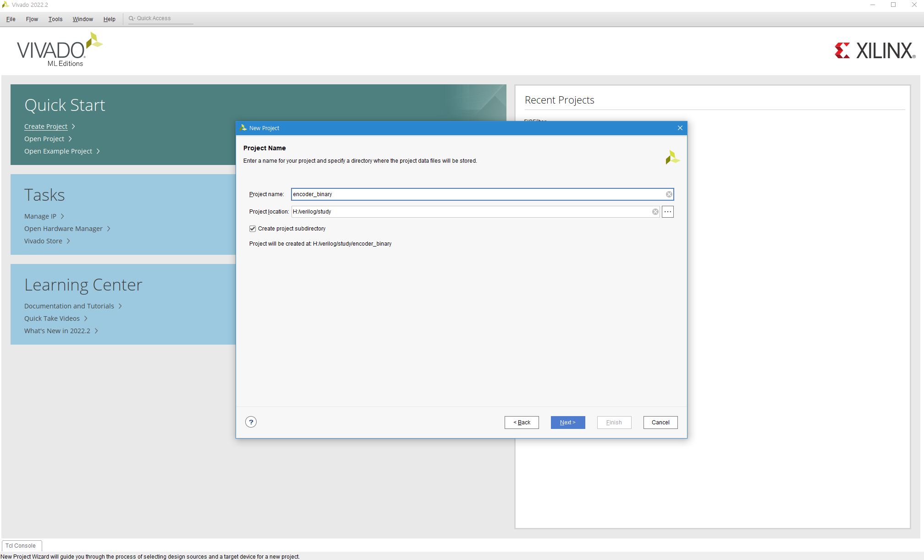Click the Xilinx logo
This screenshot has width=924, height=560.
tap(874, 51)
